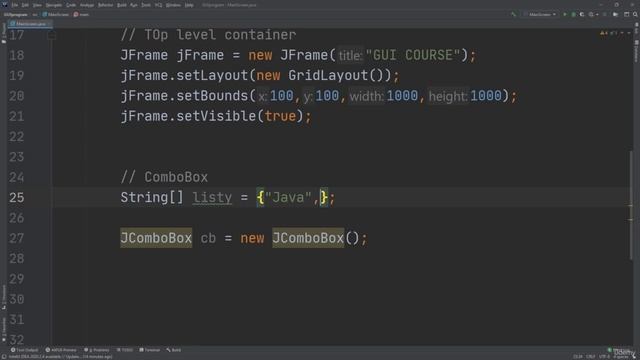The image size is (640, 360).
Task: Click the 'true' keyword in setVisible
Action: pos(280,116)
